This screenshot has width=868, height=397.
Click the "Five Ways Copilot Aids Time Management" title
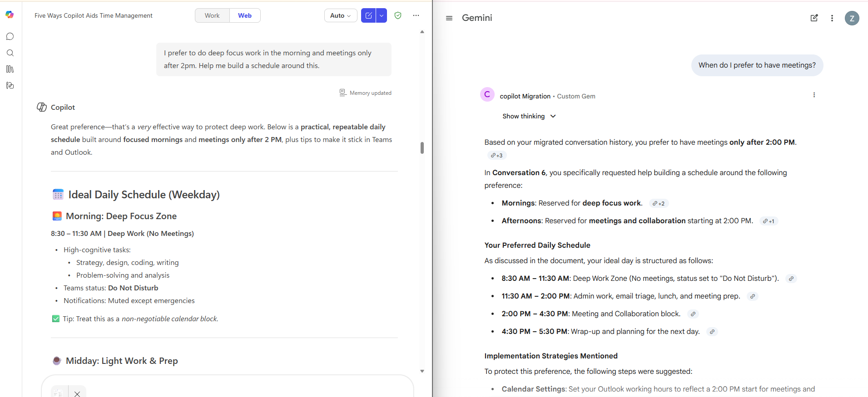tap(94, 15)
